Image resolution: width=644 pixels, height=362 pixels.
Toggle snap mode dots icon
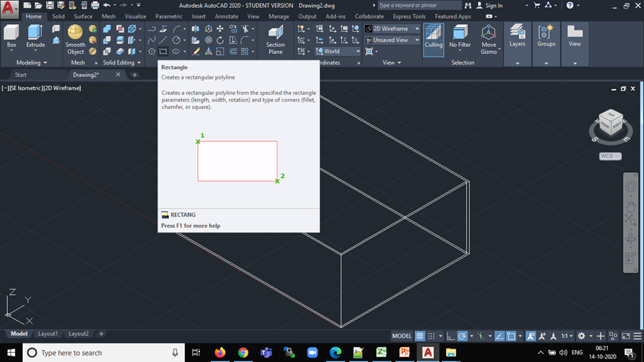point(431,336)
